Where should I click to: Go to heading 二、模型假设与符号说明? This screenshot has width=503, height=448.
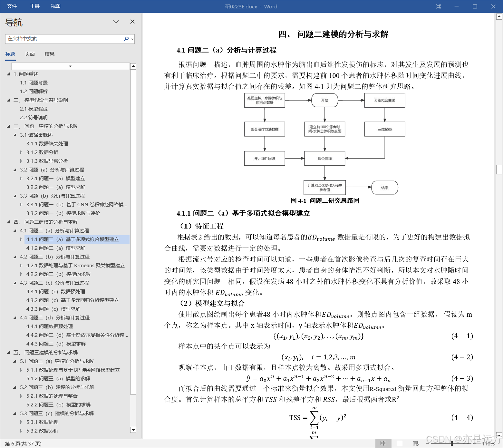point(41,100)
